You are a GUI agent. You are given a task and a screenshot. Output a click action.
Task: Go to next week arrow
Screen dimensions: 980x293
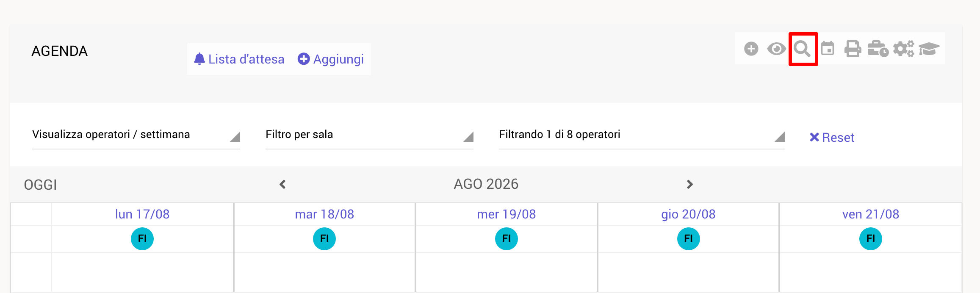690,184
